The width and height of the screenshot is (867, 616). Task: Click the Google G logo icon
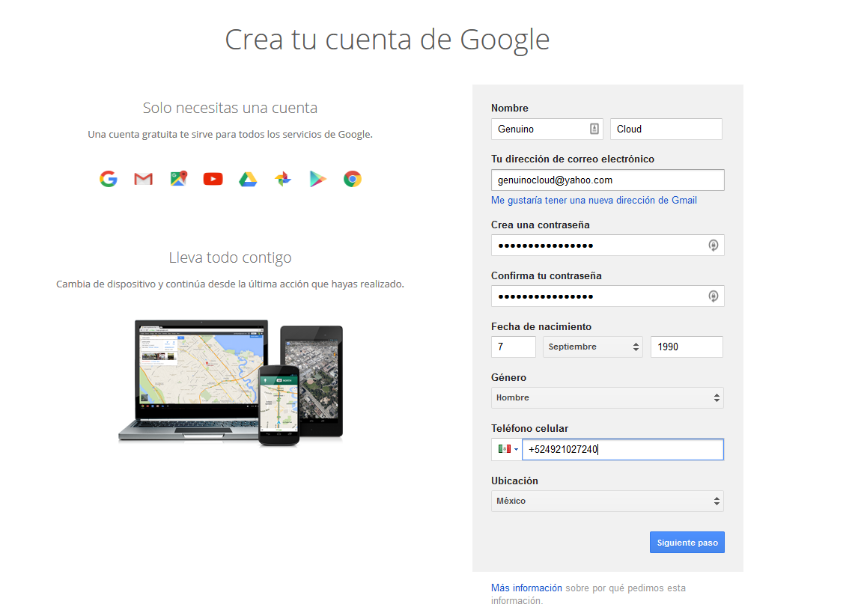(x=109, y=179)
